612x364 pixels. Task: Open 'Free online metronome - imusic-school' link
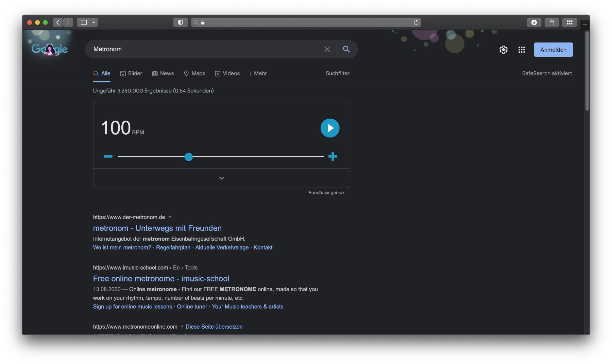click(161, 279)
